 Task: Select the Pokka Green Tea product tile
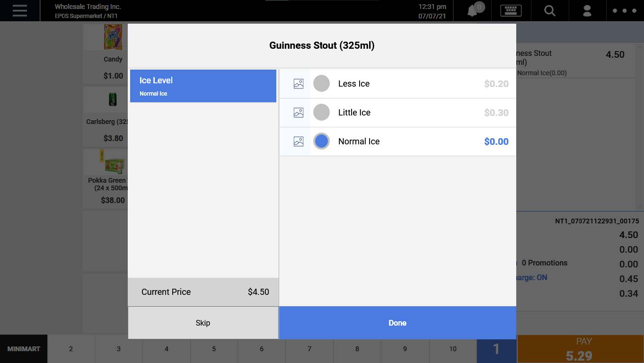click(106, 178)
